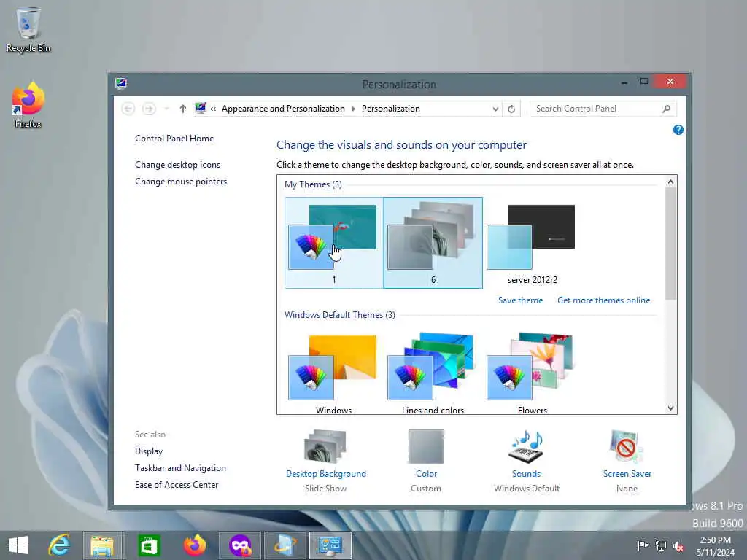Click the Save theme link
This screenshot has width=747, height=560.
(x=520, y=300)
